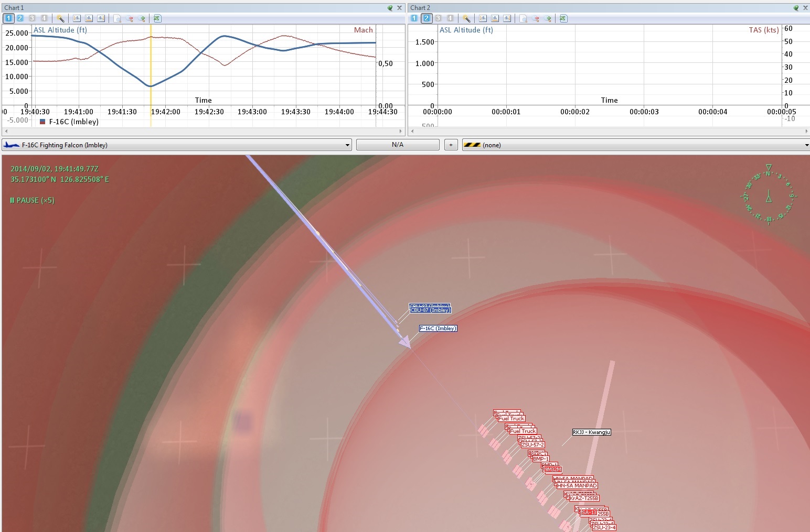
Task: Click the green pin icon in Chart 1 header
Action: [x=390, y=8]
